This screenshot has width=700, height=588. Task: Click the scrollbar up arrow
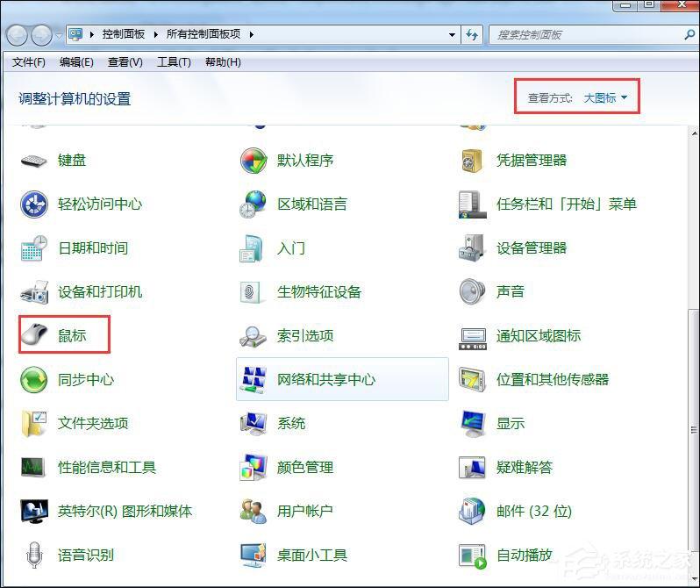(x=695, y=133)
